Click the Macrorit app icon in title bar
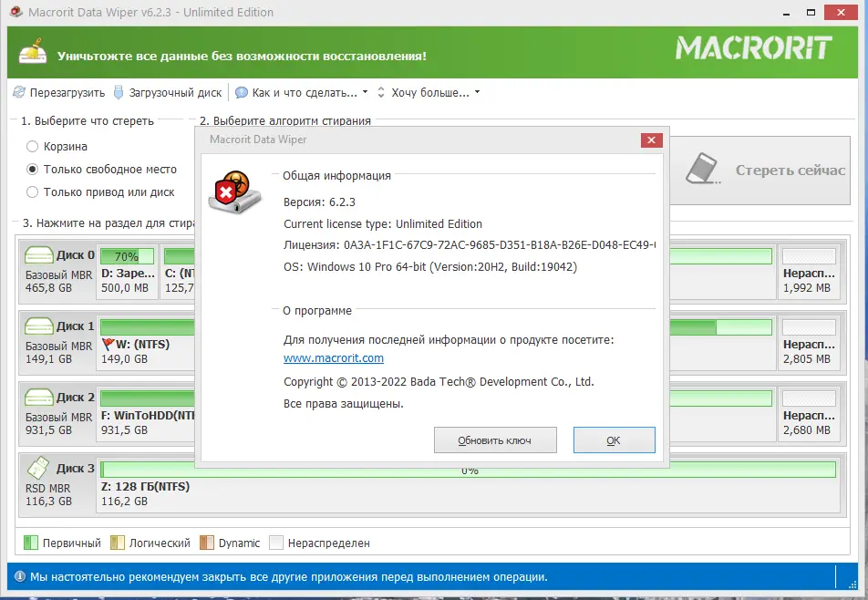The image size is (868, 600). [16, 12]
